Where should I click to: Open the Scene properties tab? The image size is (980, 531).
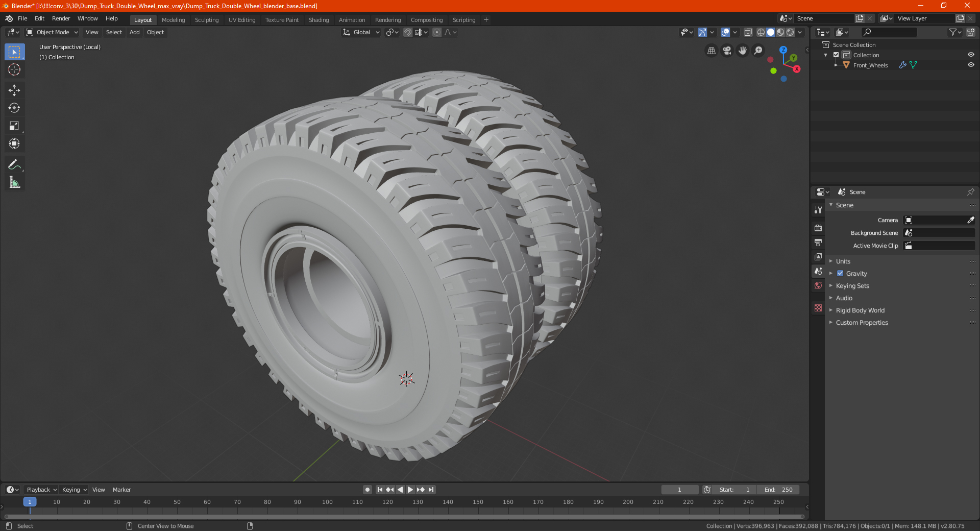(x=818, y=271)
